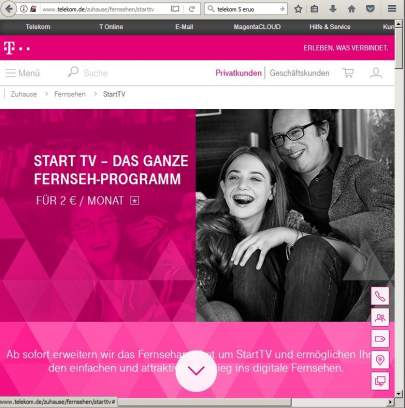Follow the Fernsehen breadcrumb link

click(x=70, y=94)
